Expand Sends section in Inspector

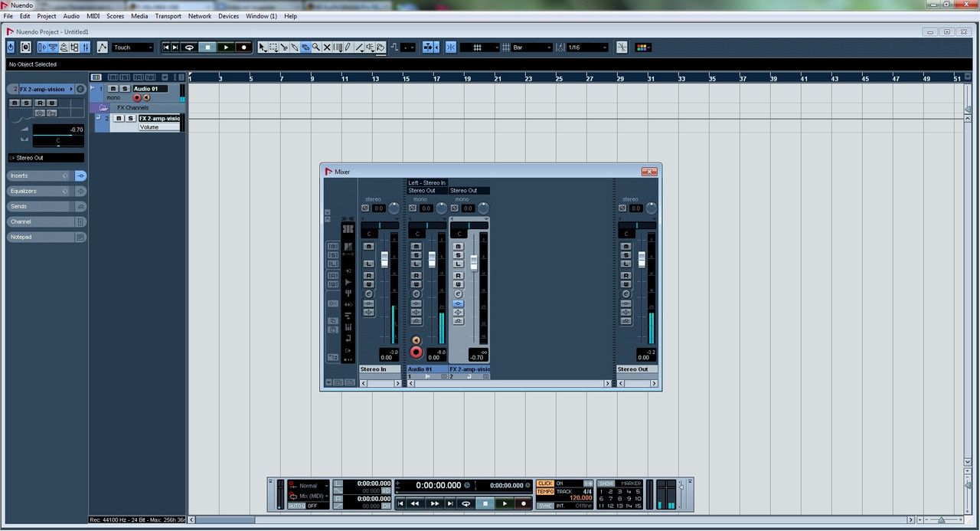point(41,207)
